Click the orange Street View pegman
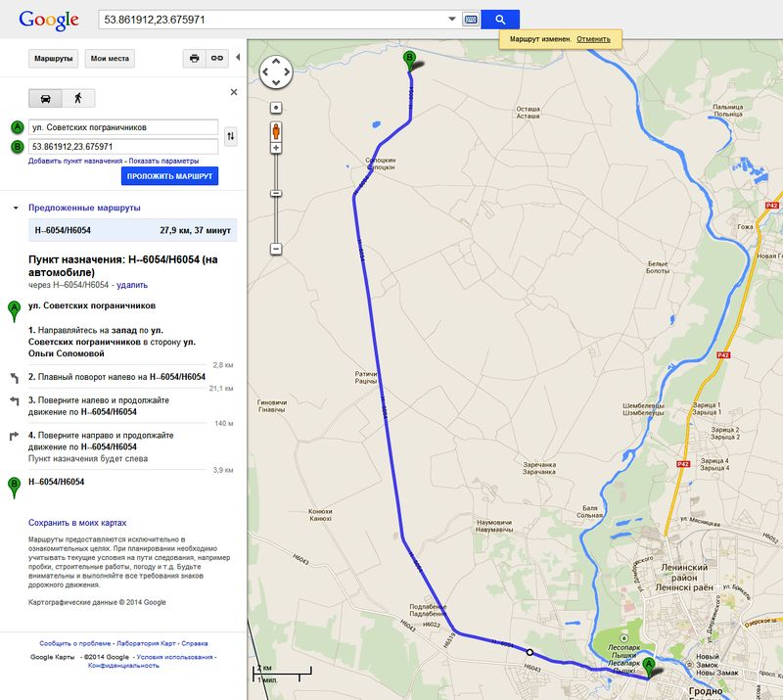783x700 pixels. pos(277,129)
